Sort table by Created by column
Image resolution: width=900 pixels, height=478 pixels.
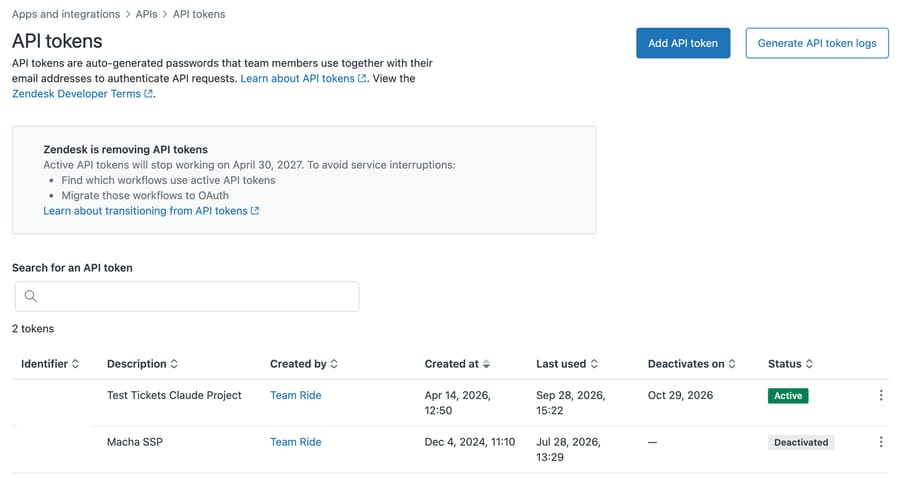click(x=304, y=364)
